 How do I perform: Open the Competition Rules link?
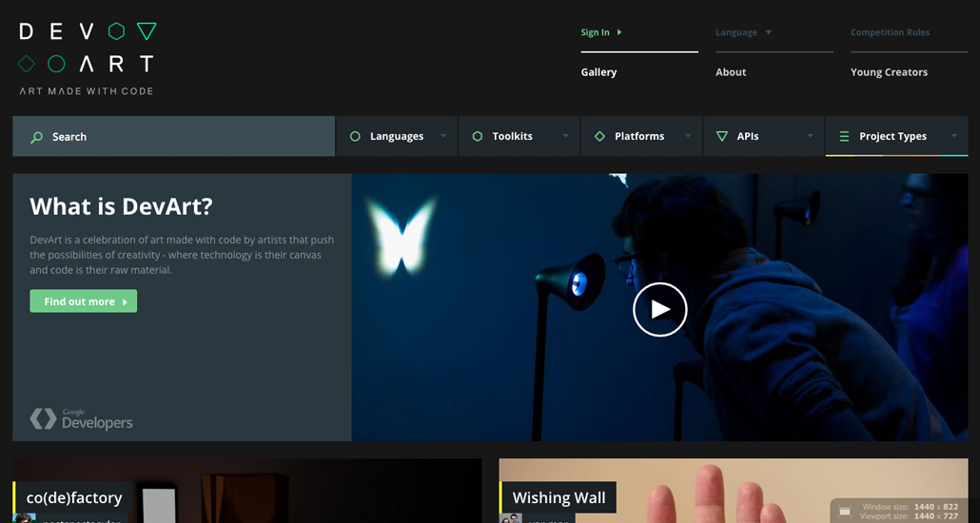(890, 32)
